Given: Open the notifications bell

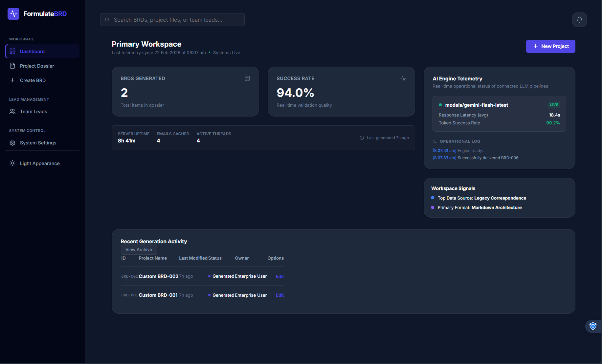Looking at the screenshot, I should [579, 20].
